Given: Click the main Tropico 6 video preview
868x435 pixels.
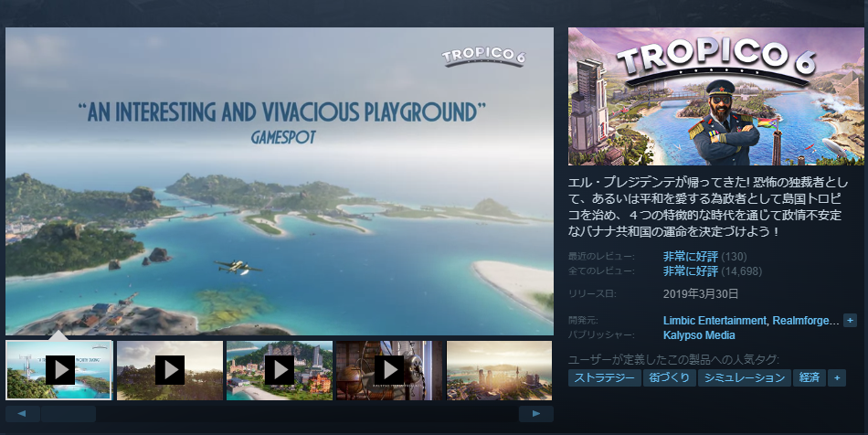Looking at the screenshot, I should [280, 181].
